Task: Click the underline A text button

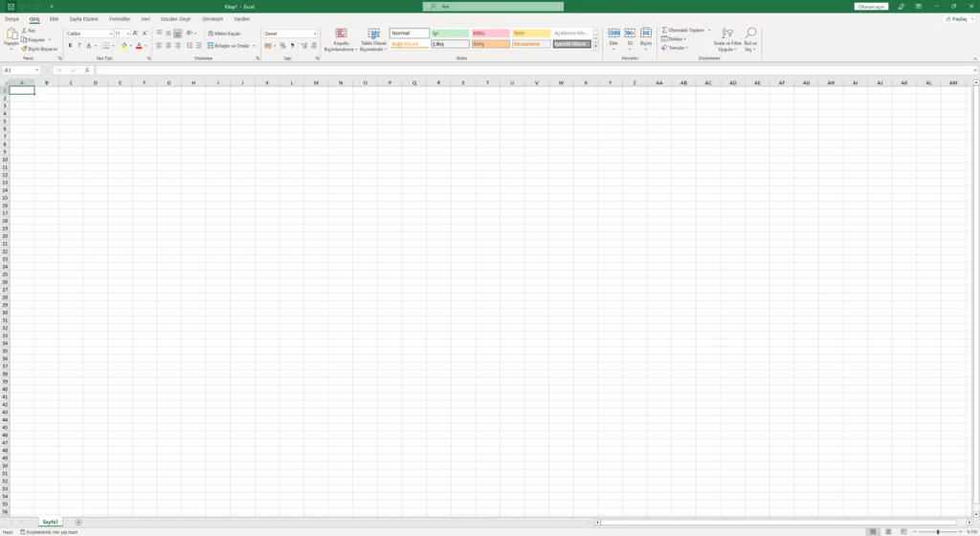Action: click(x=89, y=46)
